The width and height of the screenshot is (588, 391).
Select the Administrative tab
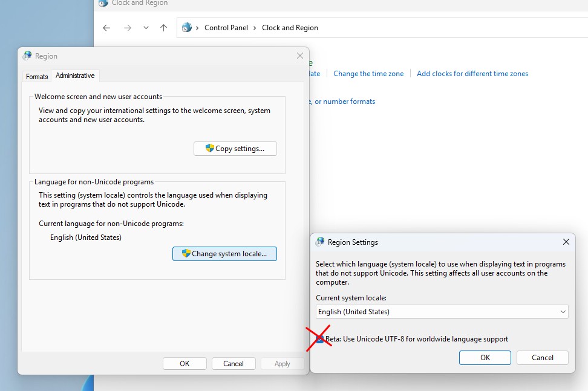click(75, 76)
